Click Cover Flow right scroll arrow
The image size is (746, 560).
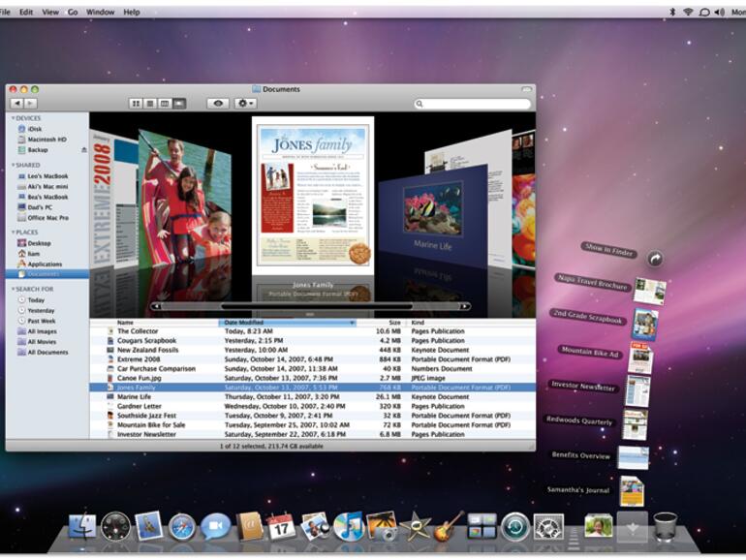click(464, 306)
